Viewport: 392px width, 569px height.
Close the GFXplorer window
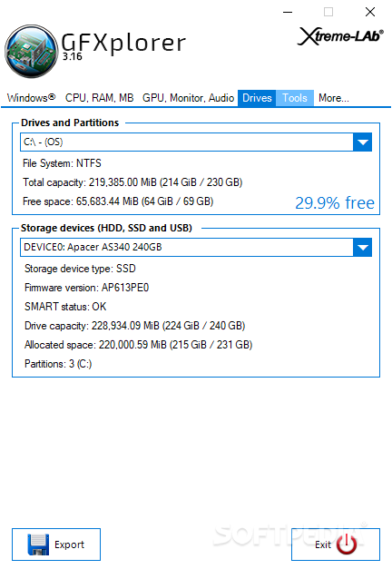tap(370, 12)
